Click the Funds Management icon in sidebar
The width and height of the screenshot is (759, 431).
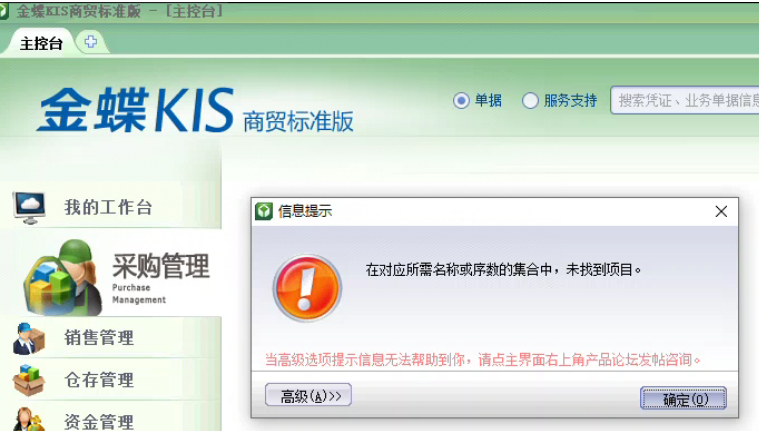(x=28, y=419)
